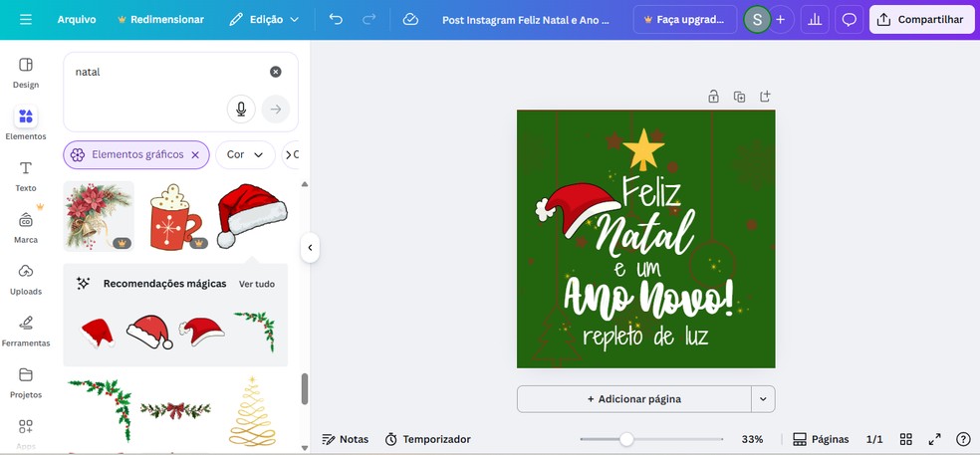Open the Ferramentas tools panel

pyautogui.click(x=26, y=331)
